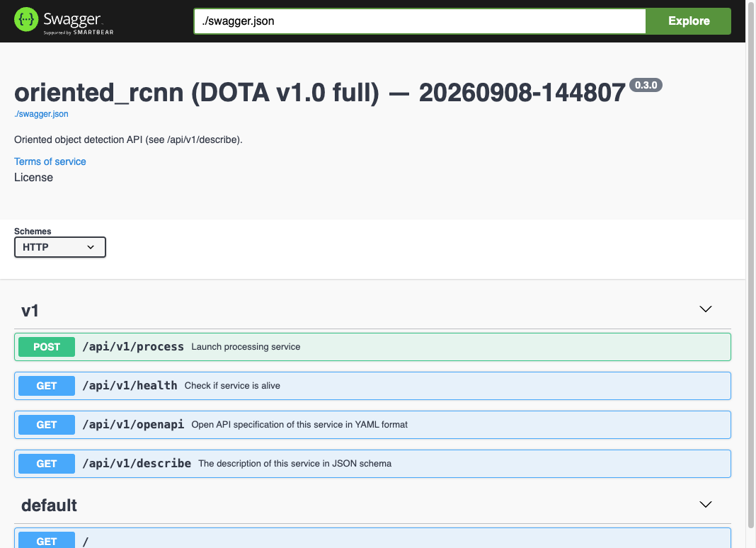Click the default section heading

click(x=49, y=506)
